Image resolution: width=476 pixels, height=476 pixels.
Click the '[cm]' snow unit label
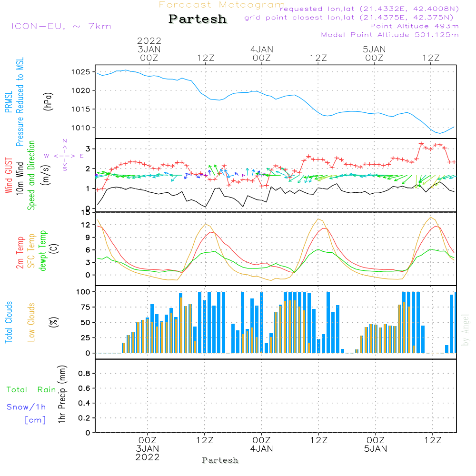[35, 420]
